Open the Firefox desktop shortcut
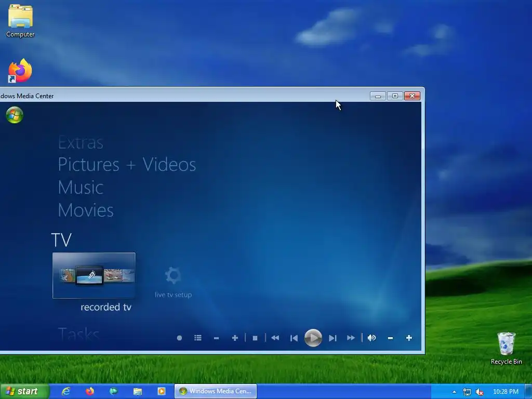Viewport: 532px width, 399px height. coord(20,71)
